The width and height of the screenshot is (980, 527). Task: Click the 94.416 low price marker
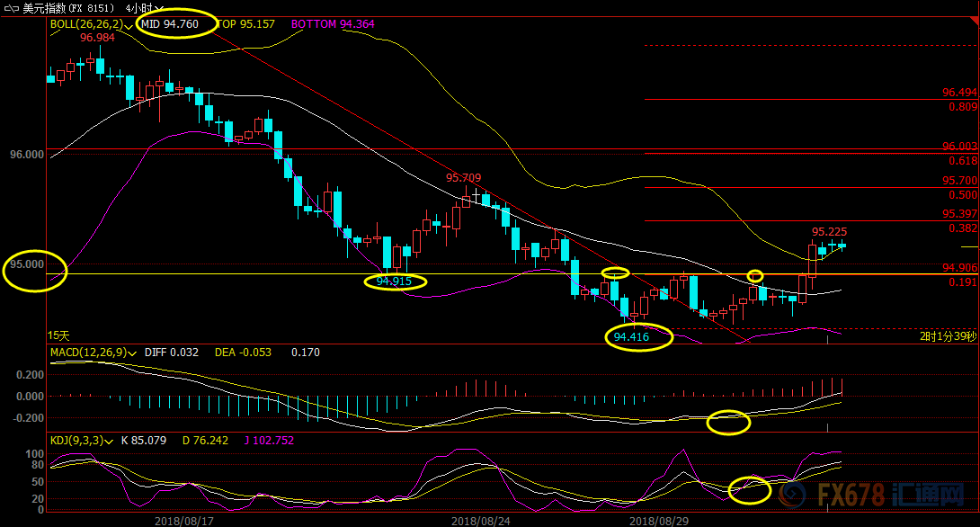[631, 337]
